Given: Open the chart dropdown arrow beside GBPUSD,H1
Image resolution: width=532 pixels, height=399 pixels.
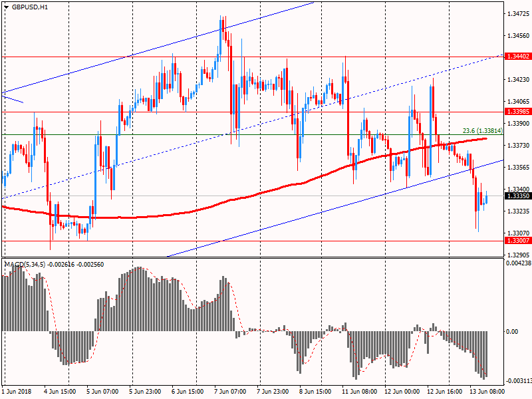Looking at the screenshot, I should (x=7, y=7).
